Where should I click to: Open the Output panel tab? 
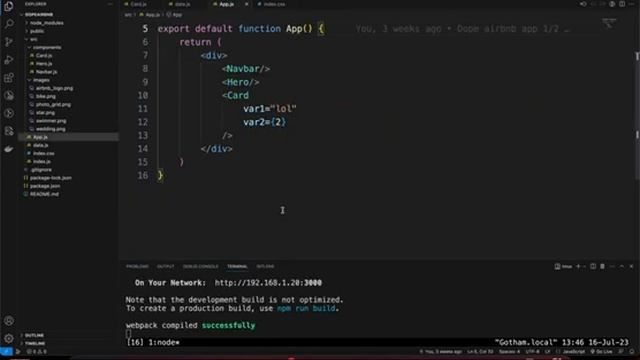pyautogui.click(x=165, y=267)
